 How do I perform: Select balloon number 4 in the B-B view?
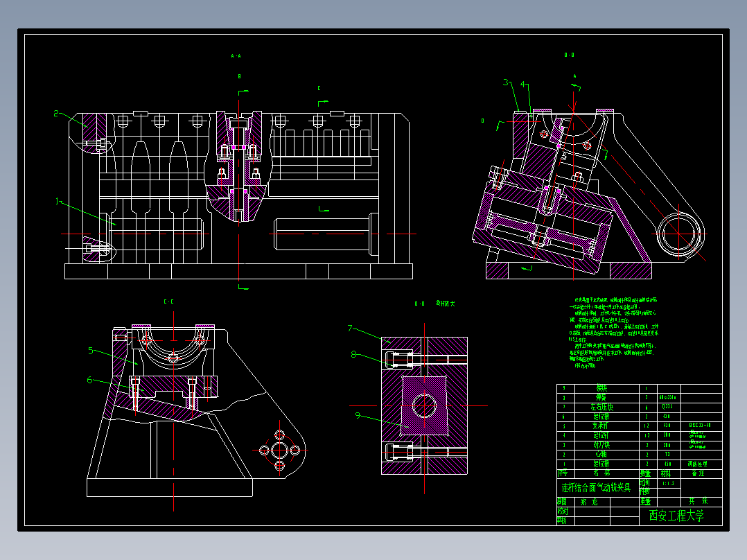pyautogui.click(x=522, y=85)
